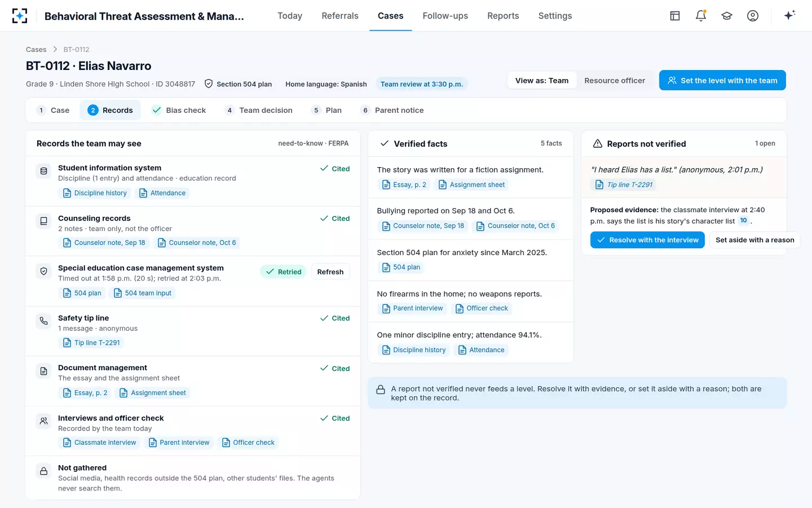Screen dimensions: 812x508
Task: Open notifications bell
Action: coord(701,16)
